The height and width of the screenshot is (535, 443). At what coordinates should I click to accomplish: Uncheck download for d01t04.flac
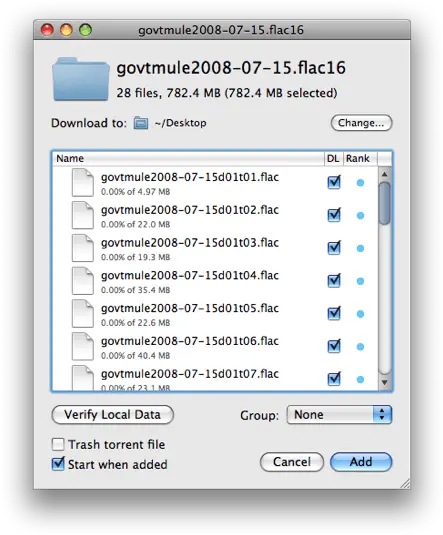click(334, 280)
